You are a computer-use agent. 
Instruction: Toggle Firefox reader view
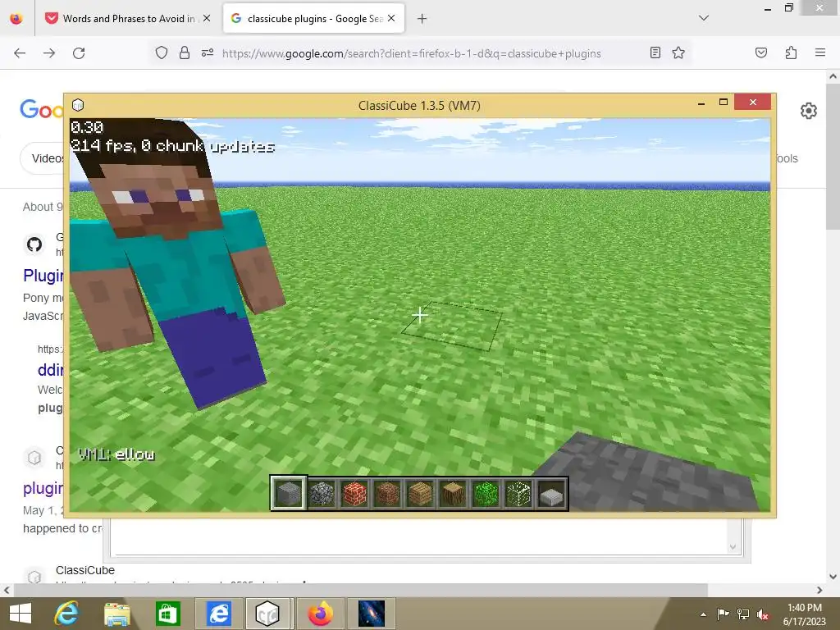[x=655, y=52]
